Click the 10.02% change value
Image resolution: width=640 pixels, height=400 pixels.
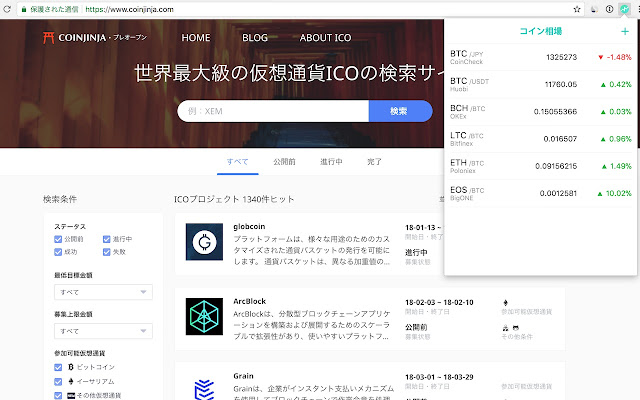[618, 193]
